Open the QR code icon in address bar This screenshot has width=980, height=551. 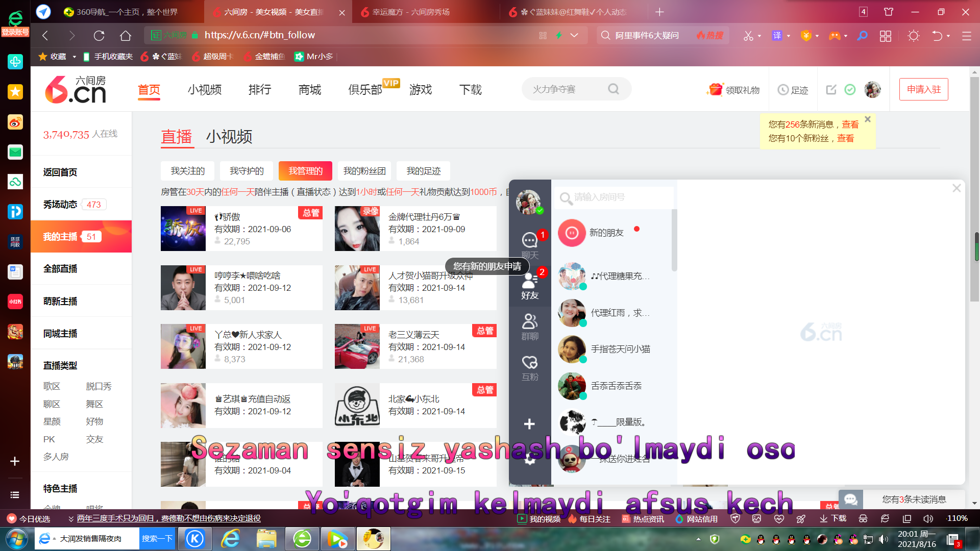click(x=543, y=35)
